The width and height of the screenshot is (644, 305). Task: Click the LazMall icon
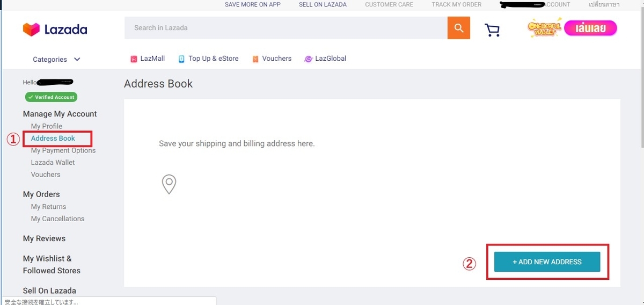tap(134, 59)
